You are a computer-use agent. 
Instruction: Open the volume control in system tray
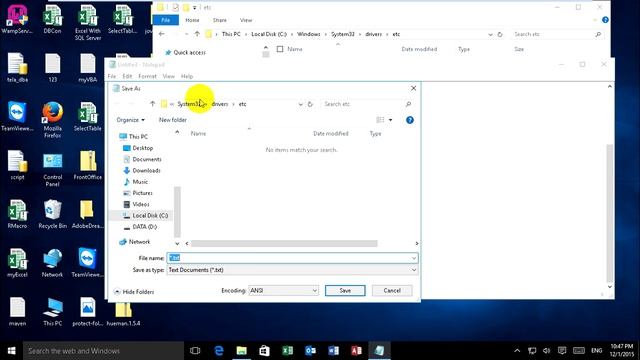point(547,351)
